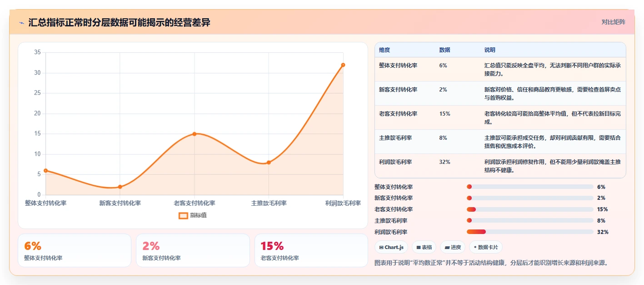
Task: Select the 表格 tag button
Action: (x=424, y=247)
